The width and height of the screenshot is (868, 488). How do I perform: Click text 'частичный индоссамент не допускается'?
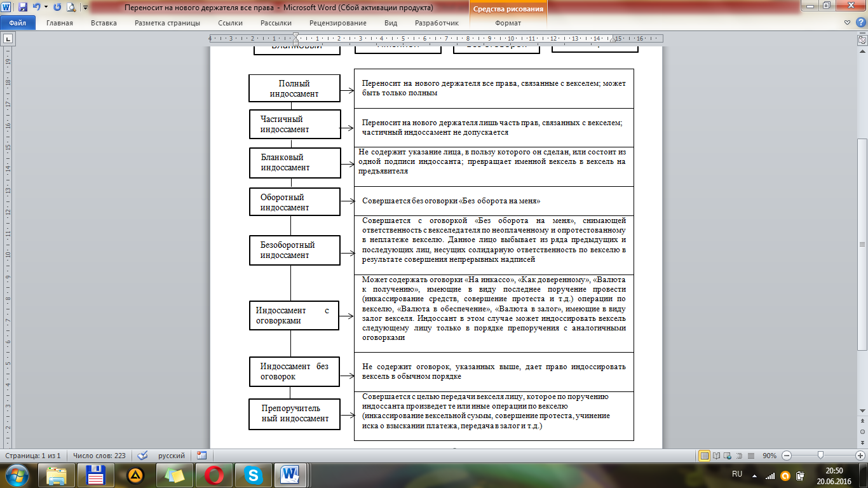(435, 133)
